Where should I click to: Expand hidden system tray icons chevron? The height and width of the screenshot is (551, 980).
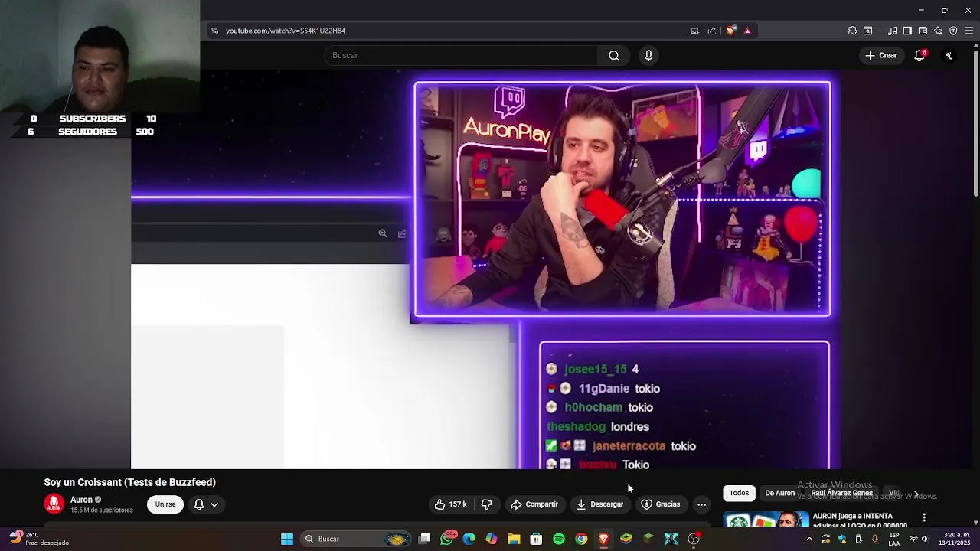[809, 539]
